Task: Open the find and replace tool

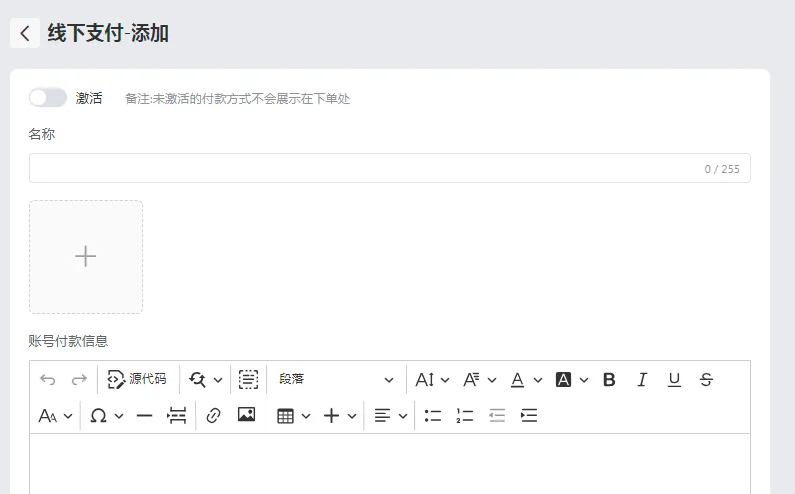Action: [197, 379]
